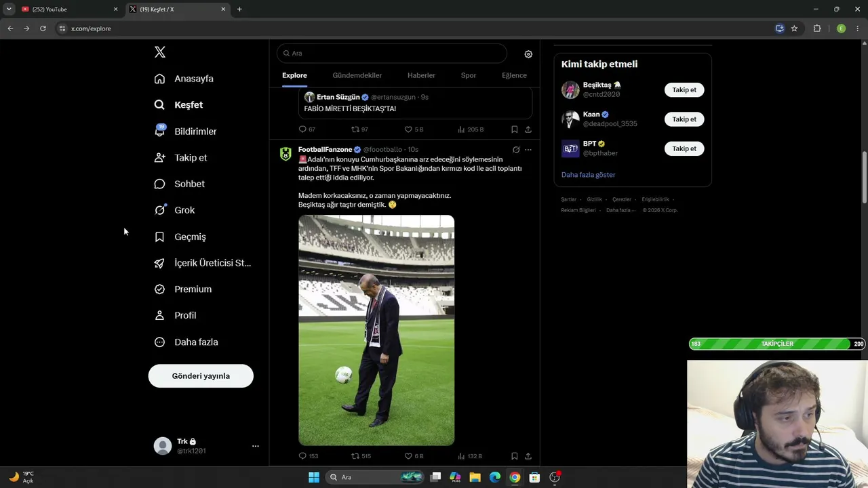Close the YouTube tab

pyautogui.click(x=115, y=9)
